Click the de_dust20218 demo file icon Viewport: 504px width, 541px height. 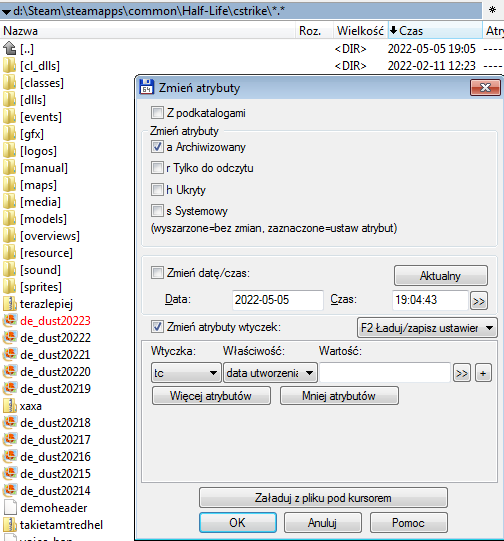point(10,423)
